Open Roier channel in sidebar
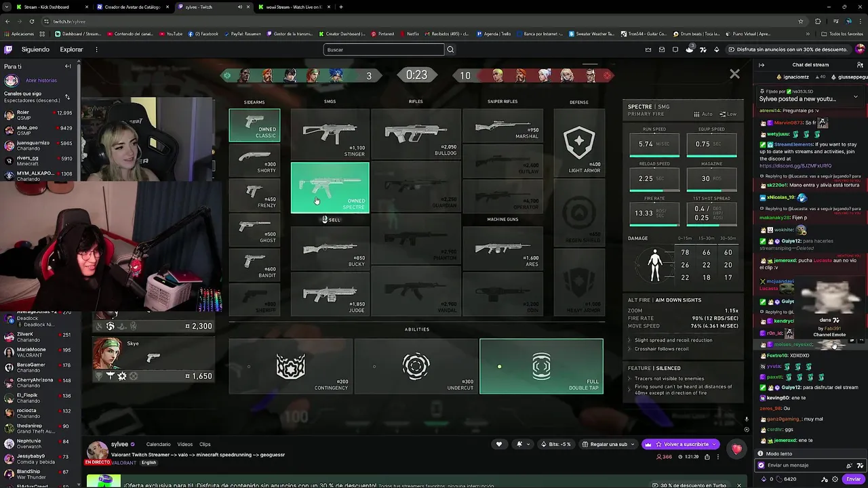This screenshot has height=488, width=868. pos(38,115)
